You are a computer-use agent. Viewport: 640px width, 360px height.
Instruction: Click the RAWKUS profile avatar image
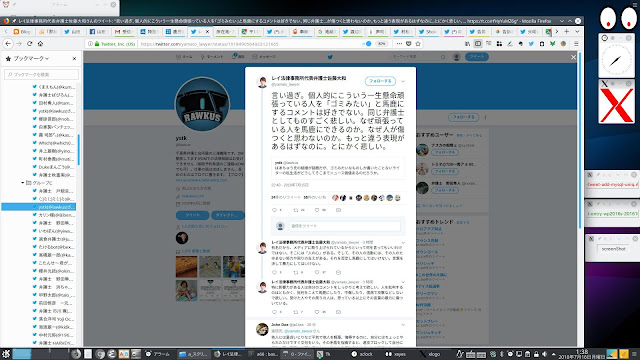point(202,104)
